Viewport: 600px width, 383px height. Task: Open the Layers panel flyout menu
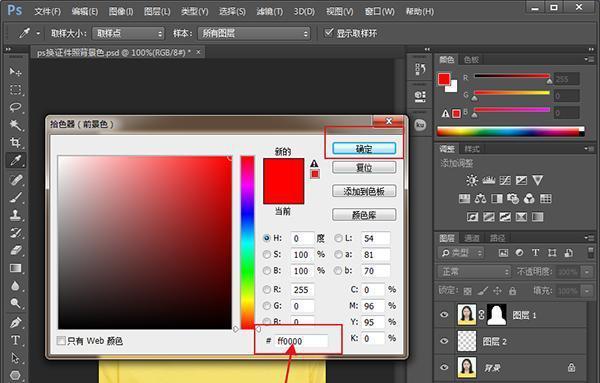(590, 238)
